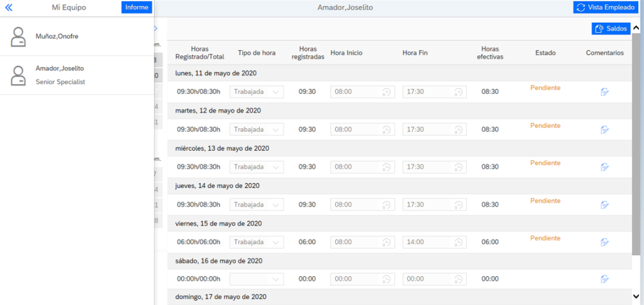The image size is (644, 305).
Task: Open Tipo de hora dropdown for jueves 14
Action: [257, 204]
